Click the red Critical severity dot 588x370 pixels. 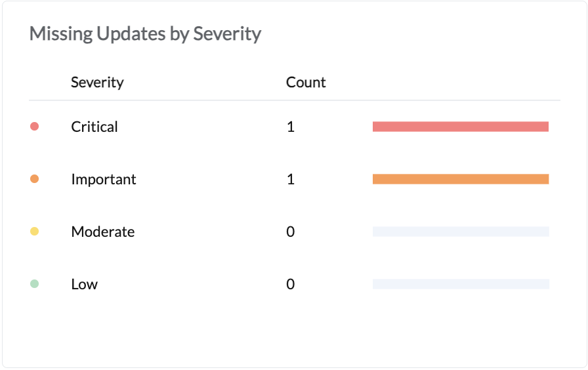35,127
